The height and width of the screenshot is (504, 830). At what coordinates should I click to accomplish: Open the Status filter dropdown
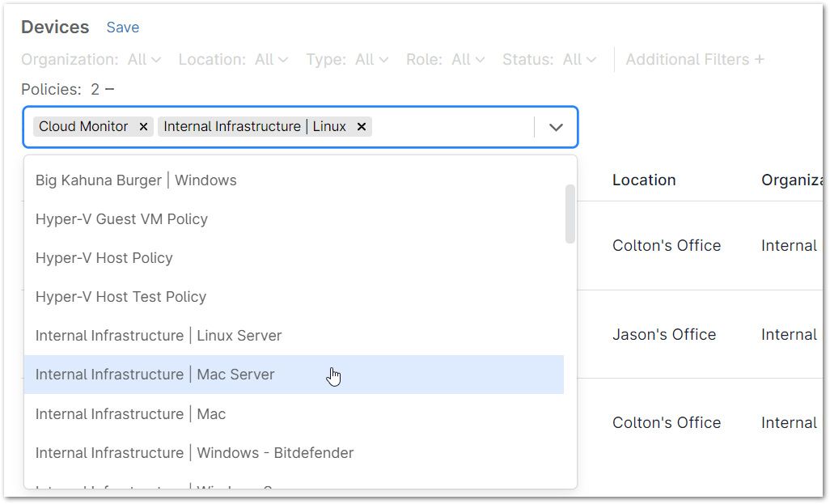point(577,59)
